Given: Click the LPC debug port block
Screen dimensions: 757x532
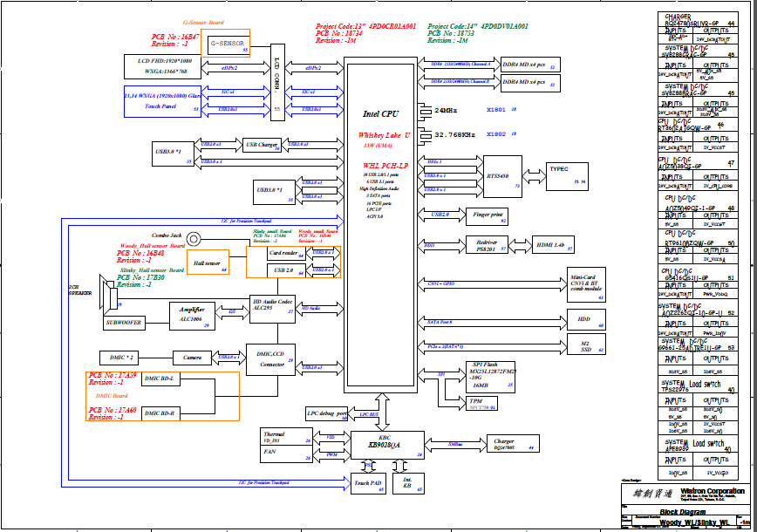Looking at the screenshot, I should point(327,413).
